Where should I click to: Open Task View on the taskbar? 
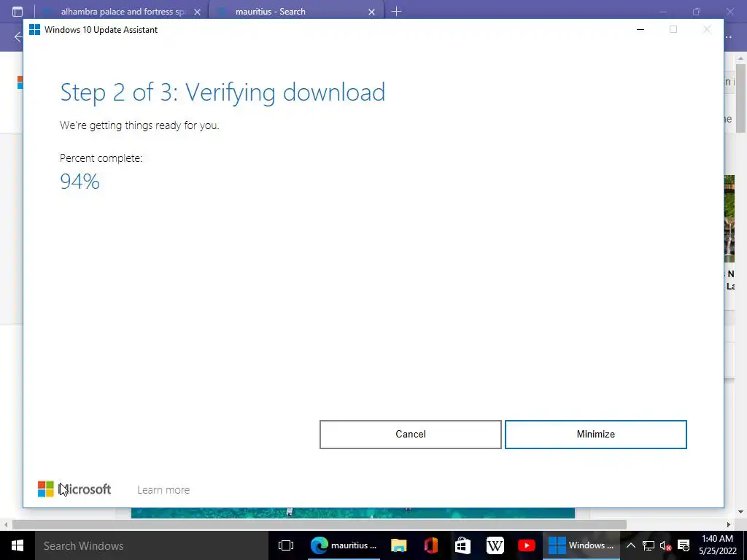coord(286,545)
